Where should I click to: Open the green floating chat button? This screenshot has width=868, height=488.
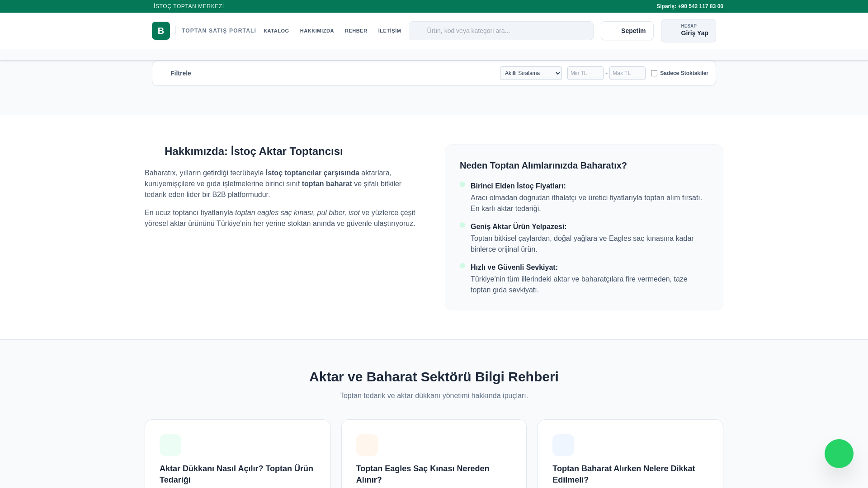pyautogui.click(x=839, y=454)
